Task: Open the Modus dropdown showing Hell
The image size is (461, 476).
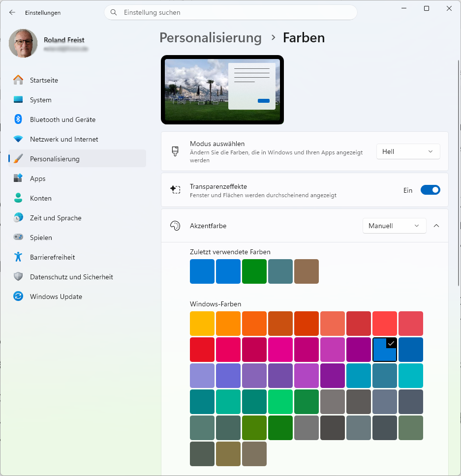Action: point(408,151)
